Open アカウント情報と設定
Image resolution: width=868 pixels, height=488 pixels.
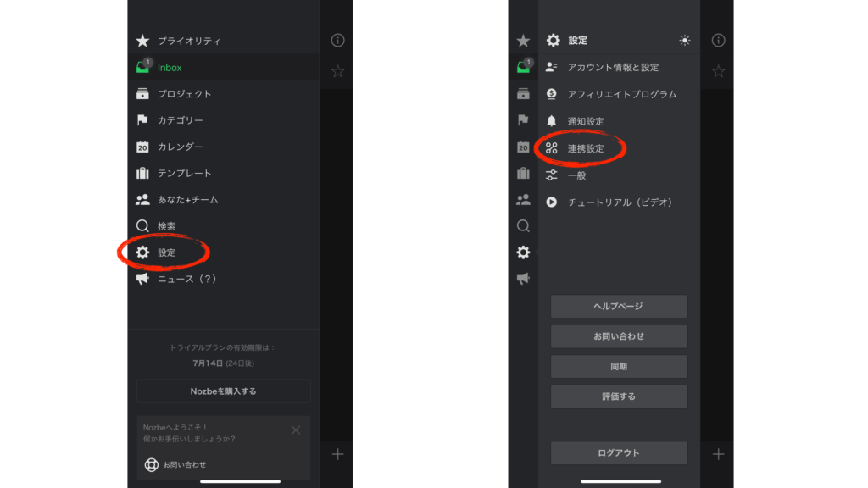(x=619, y=68)
